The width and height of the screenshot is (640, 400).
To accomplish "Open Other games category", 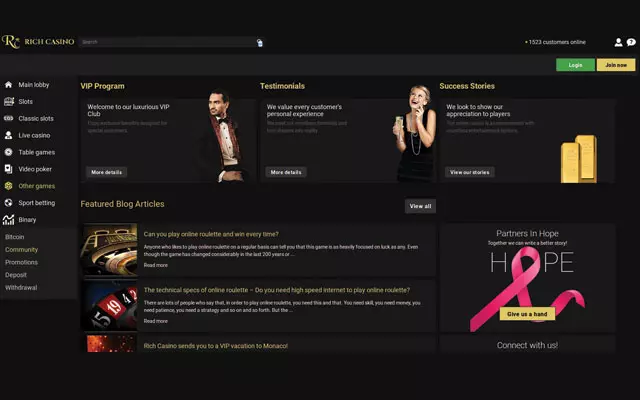I will click(x=37, y=186).
